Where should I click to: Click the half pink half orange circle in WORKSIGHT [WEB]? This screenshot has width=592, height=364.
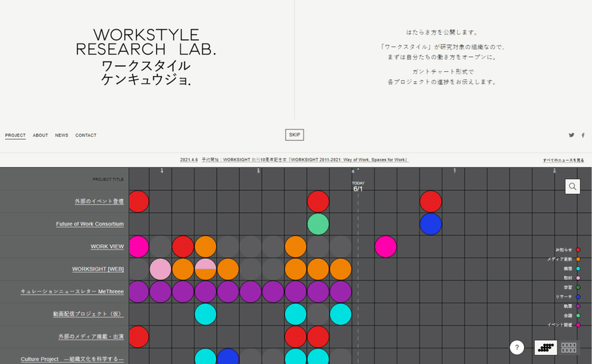click(x=206, y=269)
